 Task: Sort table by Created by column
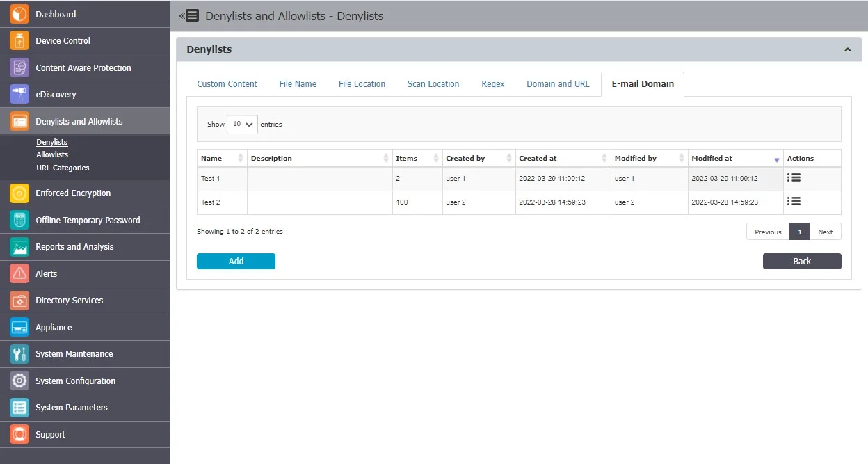[479, 158]
